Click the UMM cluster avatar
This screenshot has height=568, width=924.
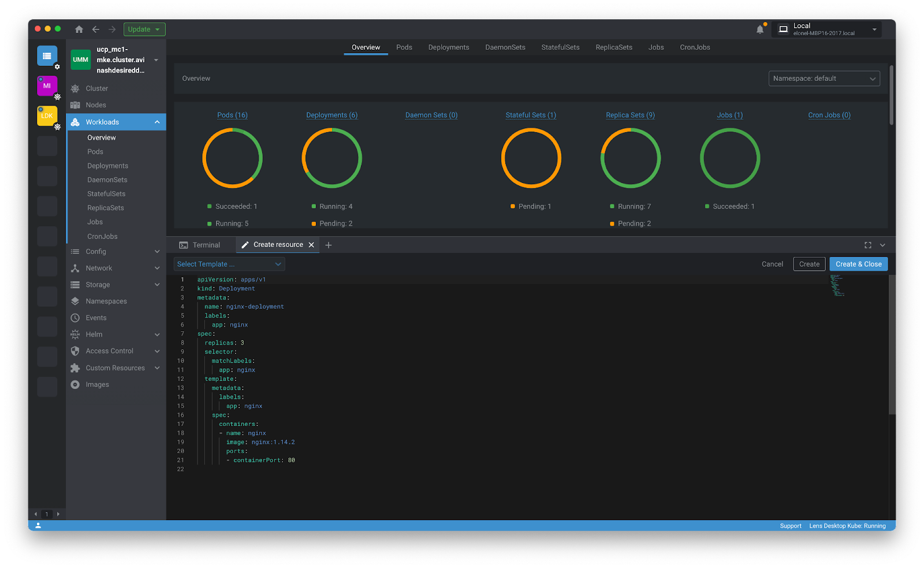(x=81, y=59)
